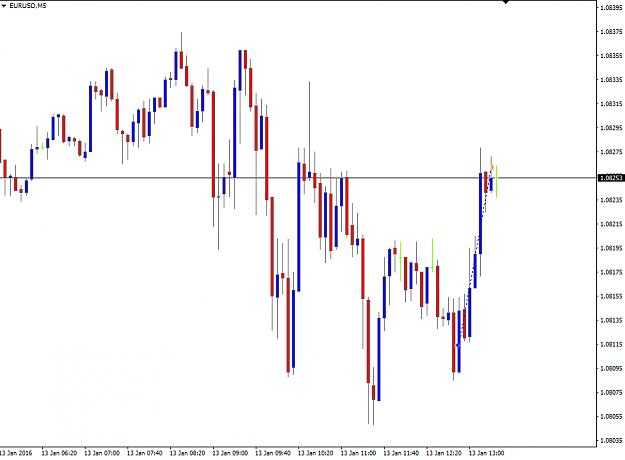Click the 1.08215 price scale label

611,224
